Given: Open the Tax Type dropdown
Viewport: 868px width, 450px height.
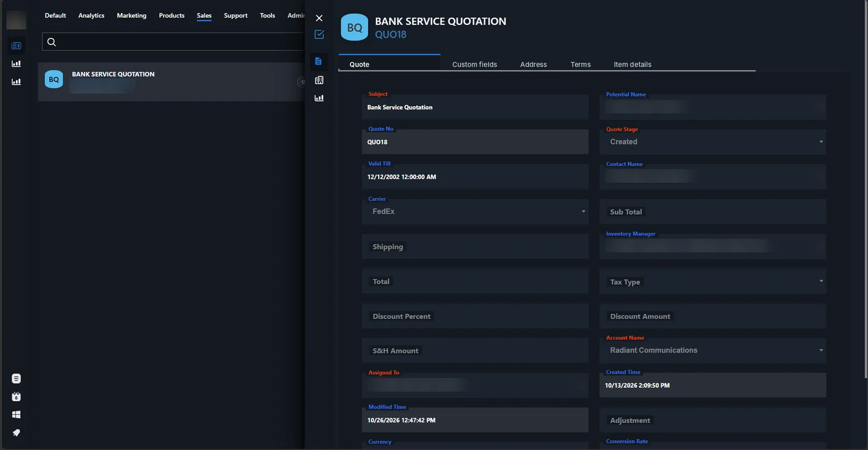Looking at the screenshot, I should tap(713, 281).
